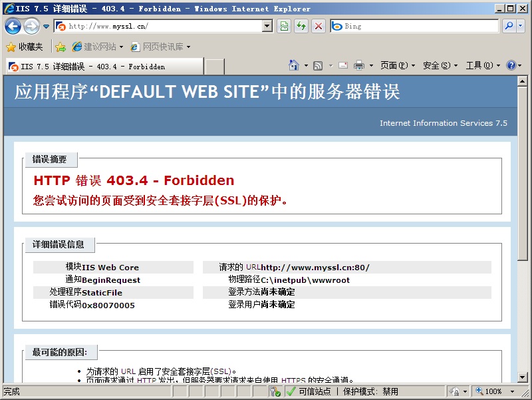532x400 pixels.
Task: Click the page favicon in address bar
Action: [x=61, y=26]
